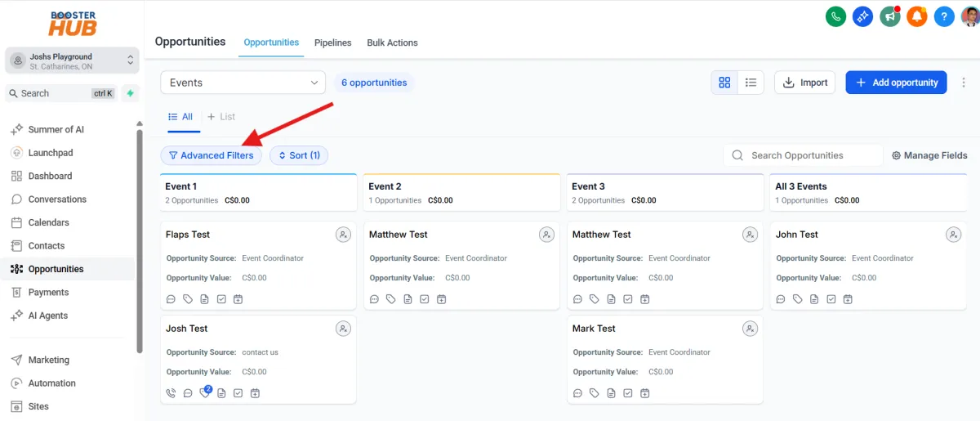Open the Josh Test opportunity card title
This screenshot has height=421, width=980.
187,329
